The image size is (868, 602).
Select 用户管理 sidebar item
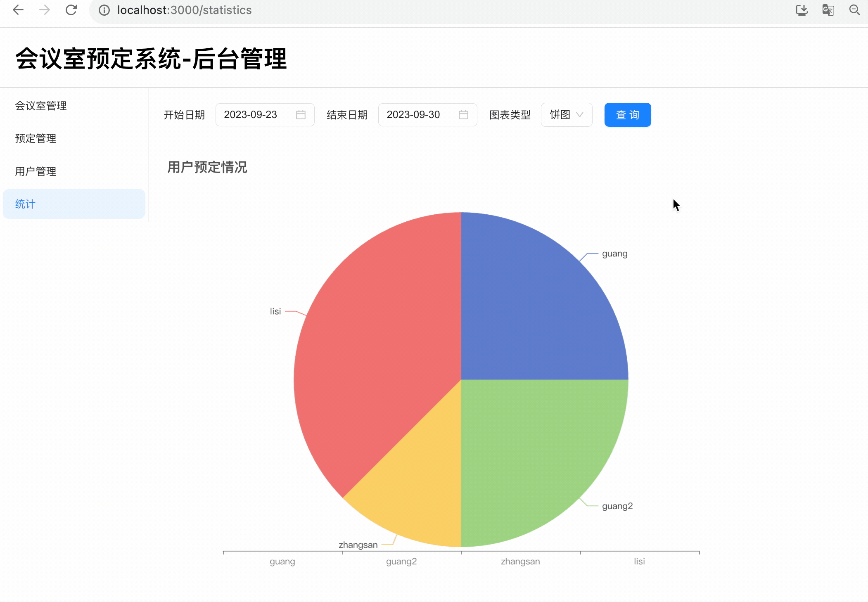(36, 171)
